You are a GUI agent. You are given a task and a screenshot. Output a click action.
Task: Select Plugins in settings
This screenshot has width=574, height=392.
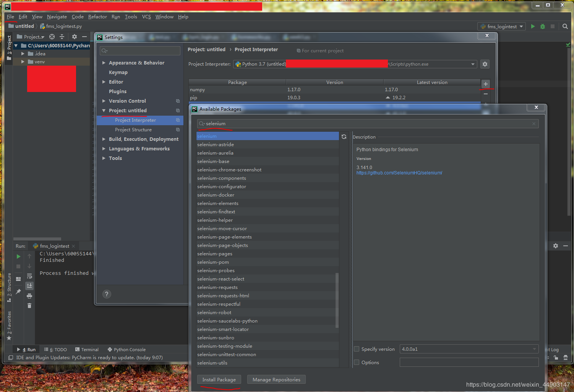coord(118,91)
